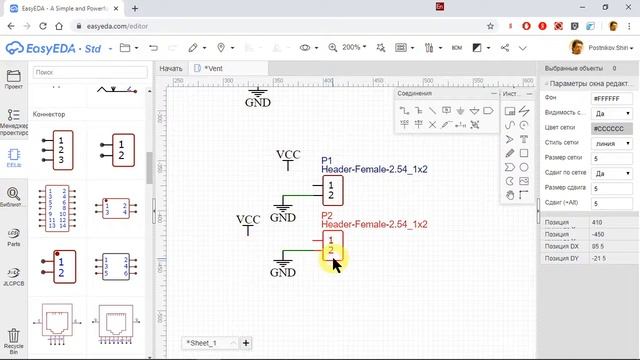640x360 pixels.
Task: Click the #FFFFFF background color field
Action: pos(612,98)
